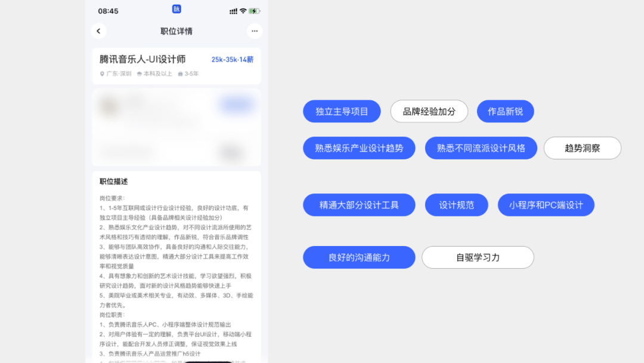This screenshot has height=363, width=644.
Task: Tap the graduation cap icon beside 本科及以上
Action: [139, 74]
